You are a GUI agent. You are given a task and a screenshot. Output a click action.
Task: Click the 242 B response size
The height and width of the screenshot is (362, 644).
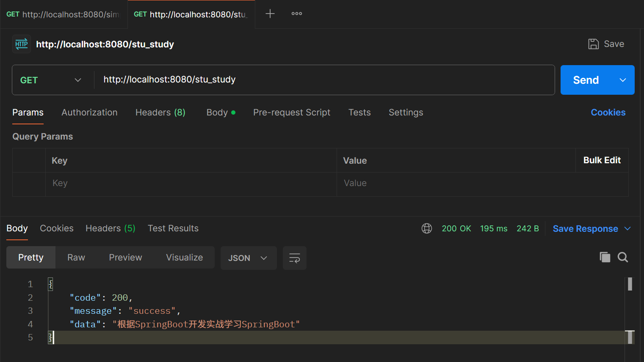pyautogui.click(x=528, y=228)
